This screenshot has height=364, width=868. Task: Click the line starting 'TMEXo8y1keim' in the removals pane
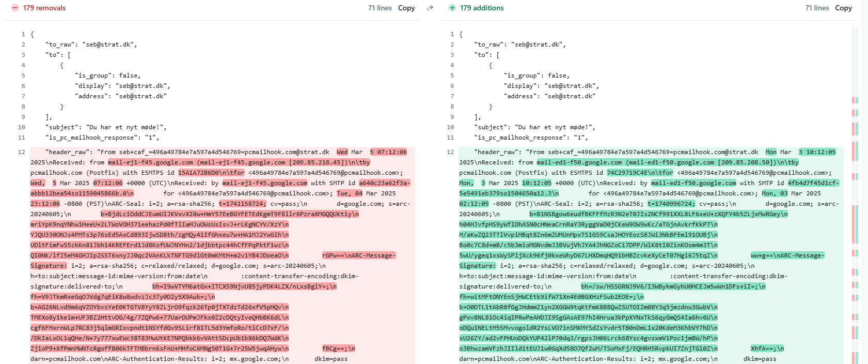point(160,317)
